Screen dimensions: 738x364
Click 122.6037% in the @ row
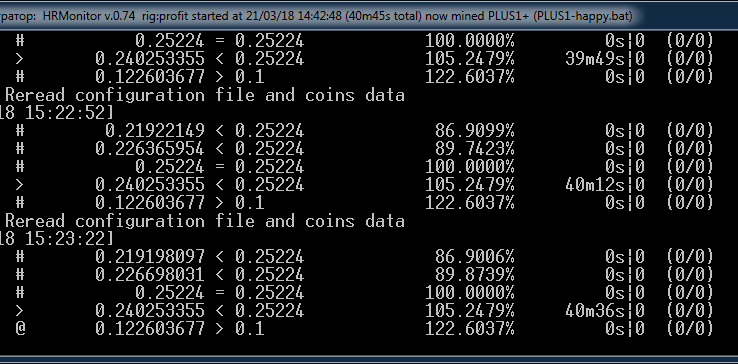pos(470,328)
